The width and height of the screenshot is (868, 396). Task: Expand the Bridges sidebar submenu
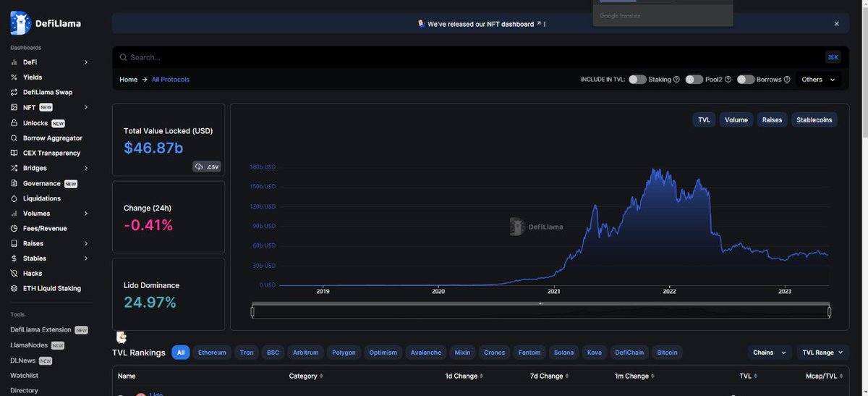(86, 169)
